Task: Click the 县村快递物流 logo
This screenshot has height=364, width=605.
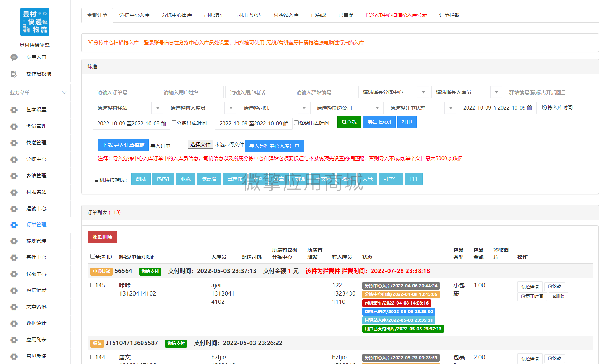Action: 35,22
